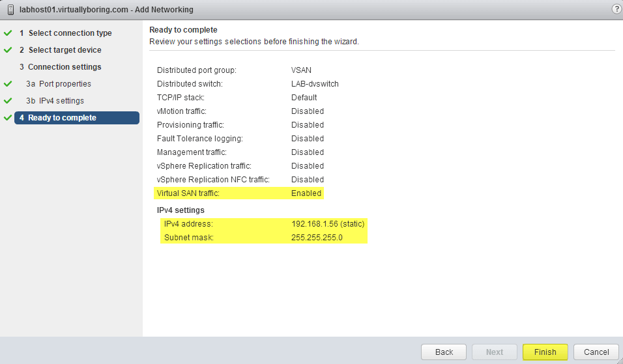Click the 'Provisioning traffic:' label

pos(190,125)
